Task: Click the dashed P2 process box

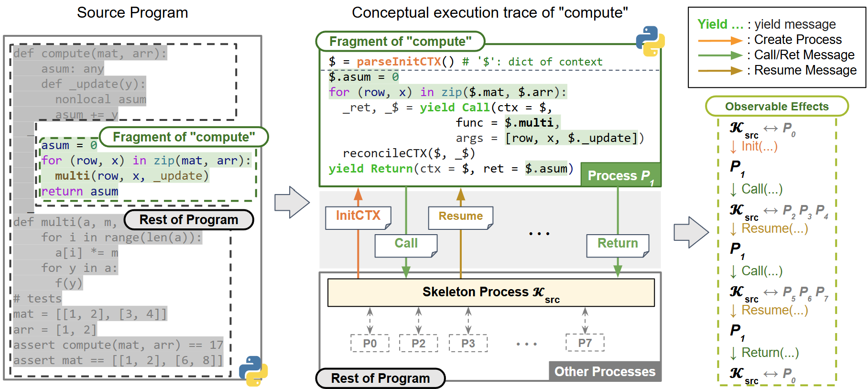Action: [x=418, y=343]
